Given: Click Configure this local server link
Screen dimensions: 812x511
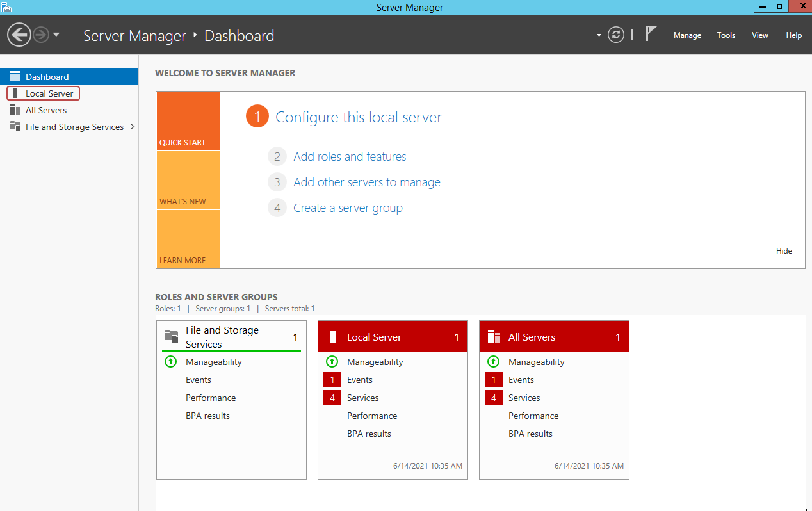Looking at the screenshot, I should point(359,117).
